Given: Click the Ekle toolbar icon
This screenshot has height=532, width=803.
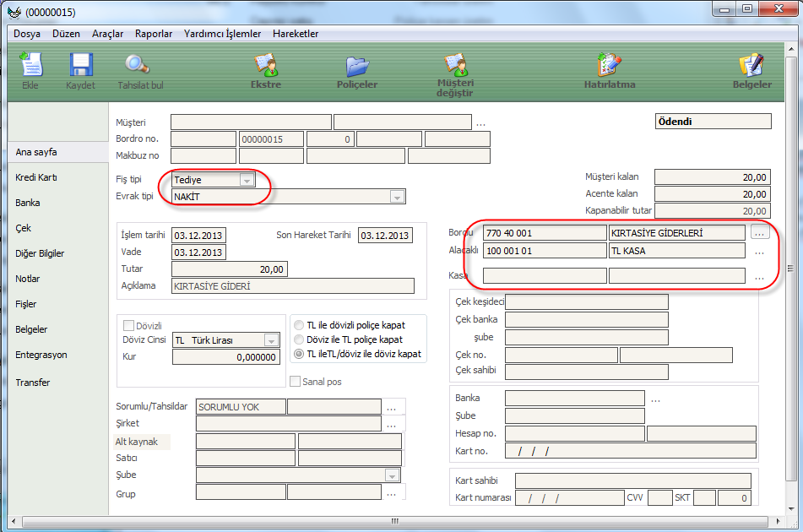Looking at the screenshot, I should (x=30, y=66).
